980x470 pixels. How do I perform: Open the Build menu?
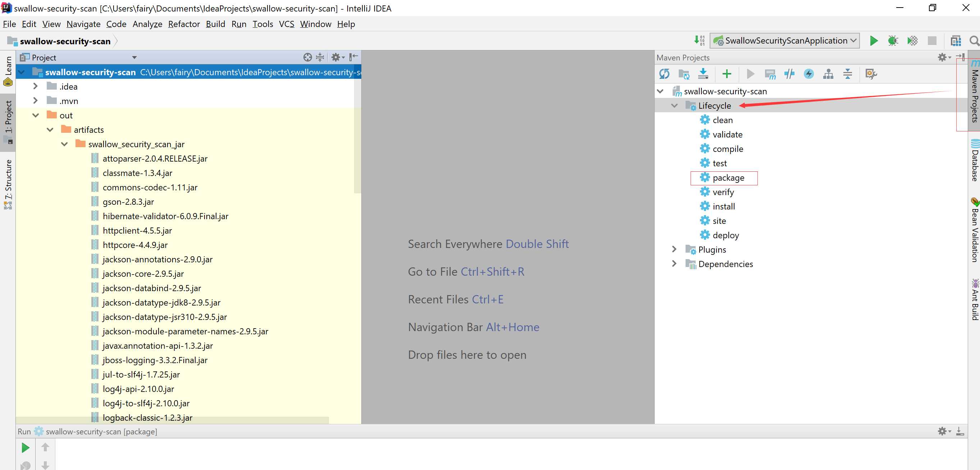click(x=215, y=24)
